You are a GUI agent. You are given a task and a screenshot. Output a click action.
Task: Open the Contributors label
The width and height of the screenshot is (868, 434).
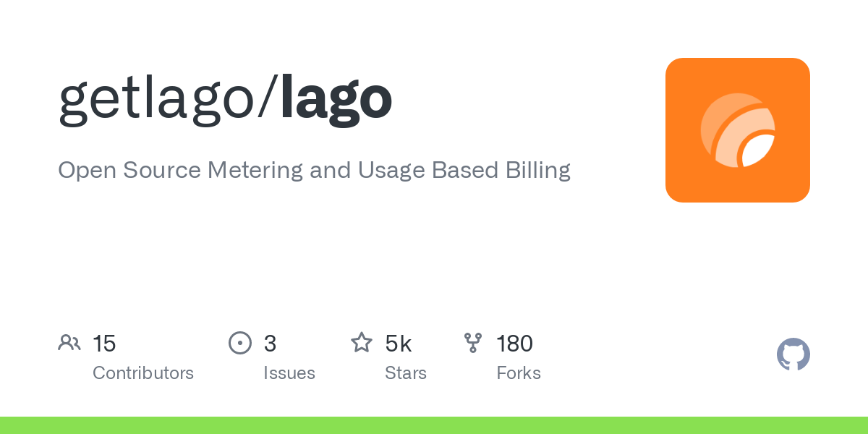[143, 373]
